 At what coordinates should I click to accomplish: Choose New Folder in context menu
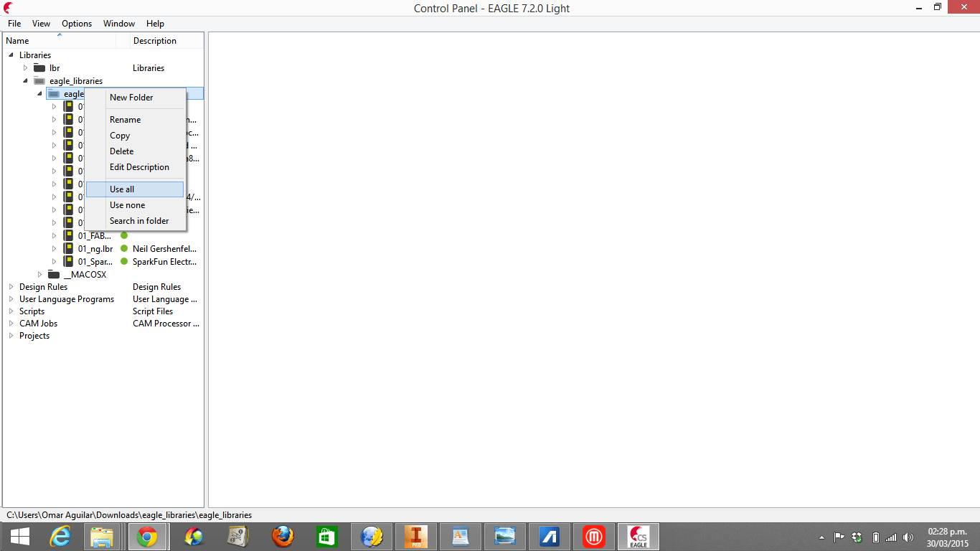coord(135,98)
